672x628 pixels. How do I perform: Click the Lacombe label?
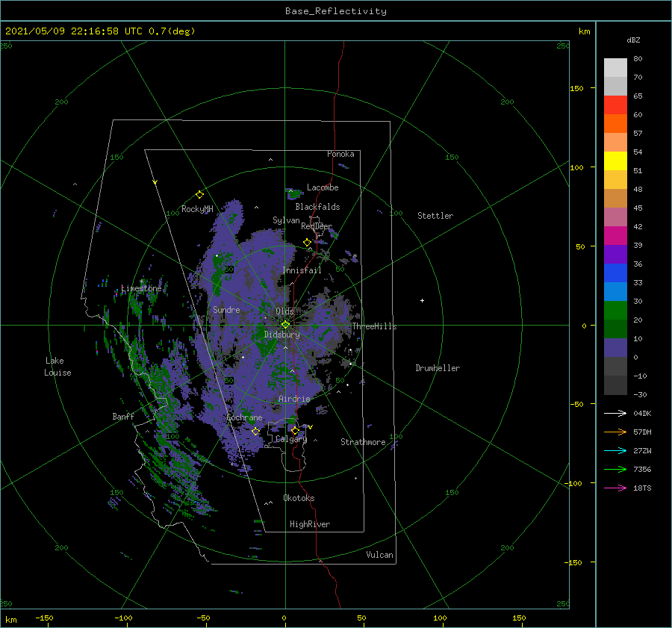323,187
